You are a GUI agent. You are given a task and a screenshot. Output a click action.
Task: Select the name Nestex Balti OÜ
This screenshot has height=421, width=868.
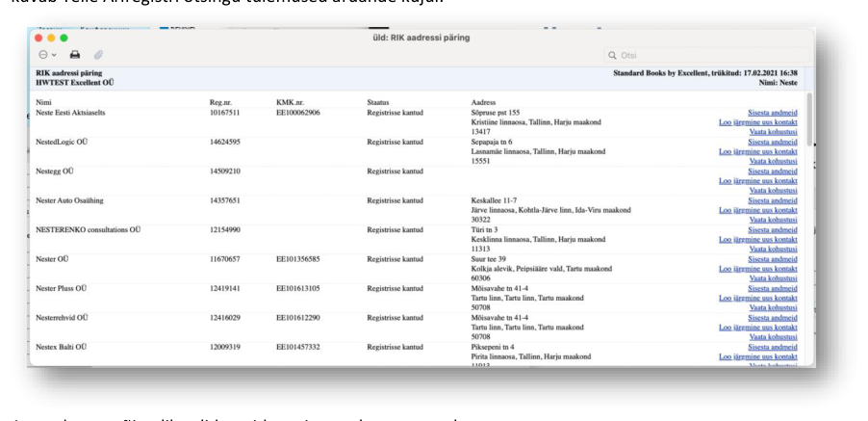61,347
